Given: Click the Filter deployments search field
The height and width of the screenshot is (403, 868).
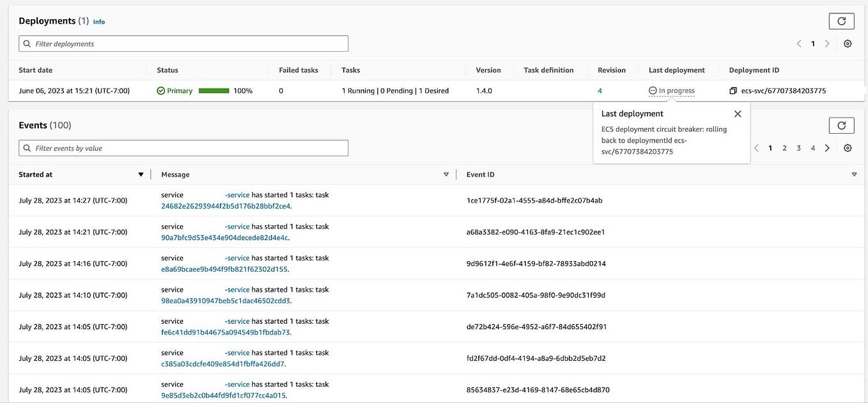Looking at the screenshot, I should pyautogui.click(x=183, y=43).
